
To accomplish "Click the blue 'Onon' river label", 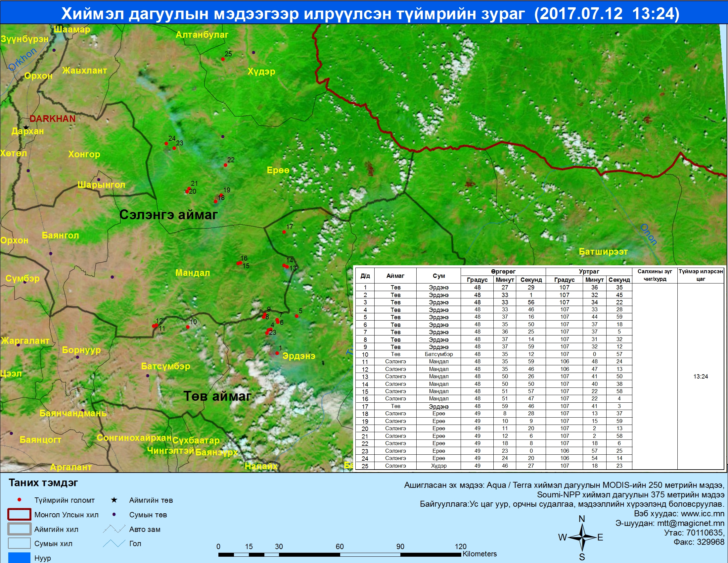I will pos(649,234).
